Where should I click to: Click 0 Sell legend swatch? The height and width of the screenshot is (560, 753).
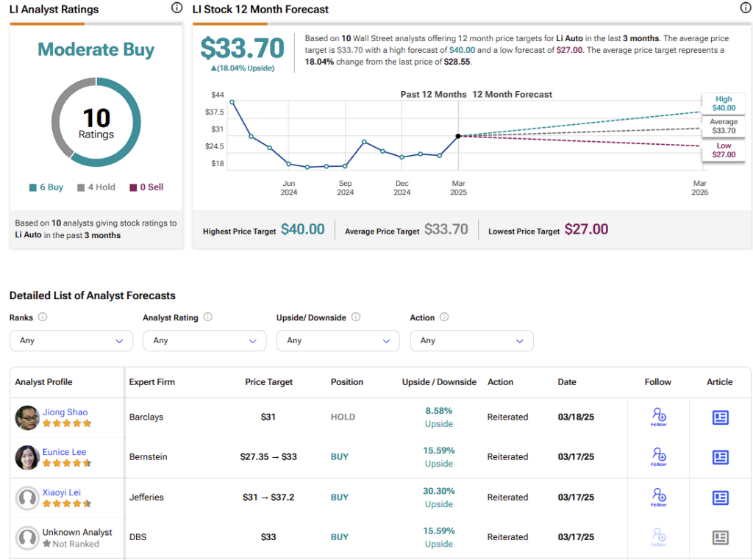tap(133, 187)
